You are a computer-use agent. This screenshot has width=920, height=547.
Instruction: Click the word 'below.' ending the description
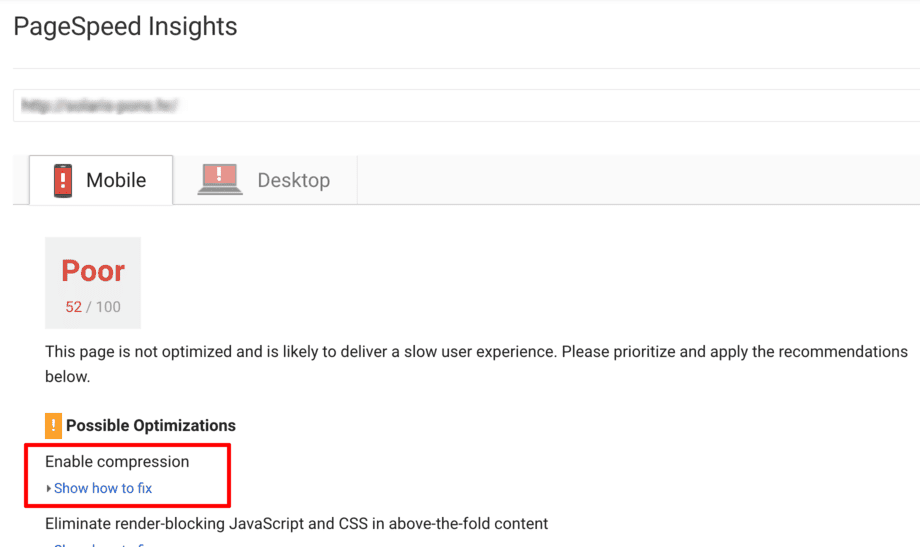pyautogui.click(x=67, y=377)
